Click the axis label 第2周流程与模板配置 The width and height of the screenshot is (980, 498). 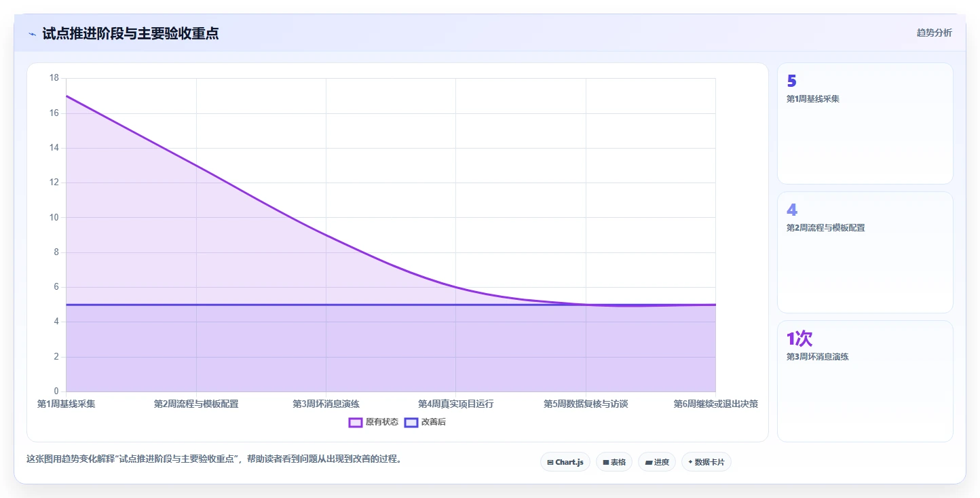196,404
